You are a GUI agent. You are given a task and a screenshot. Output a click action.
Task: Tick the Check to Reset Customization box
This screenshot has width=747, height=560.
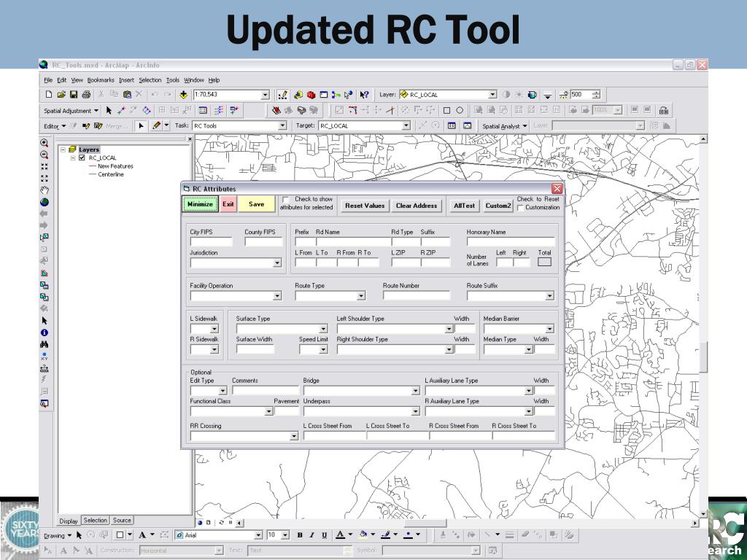520,208
